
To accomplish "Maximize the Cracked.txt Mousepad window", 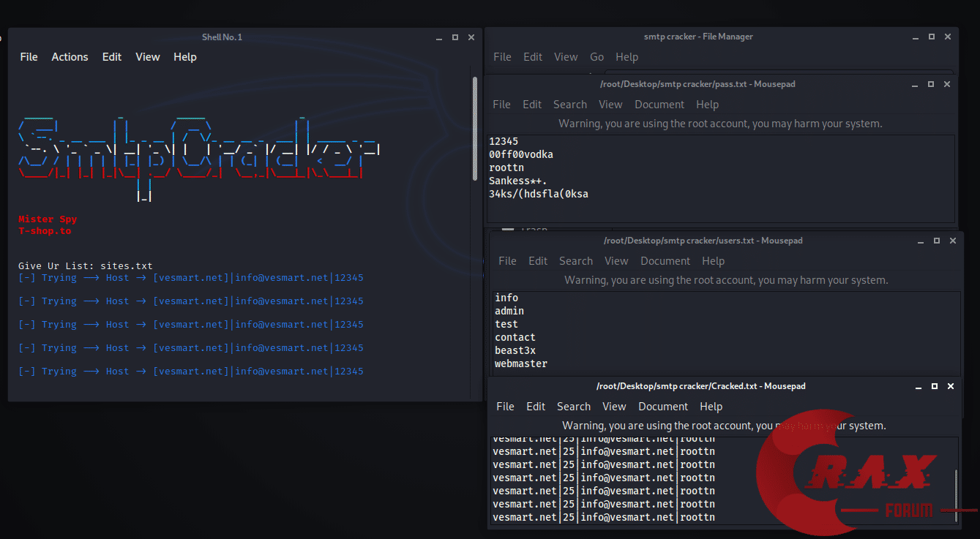I will [935, 386].
